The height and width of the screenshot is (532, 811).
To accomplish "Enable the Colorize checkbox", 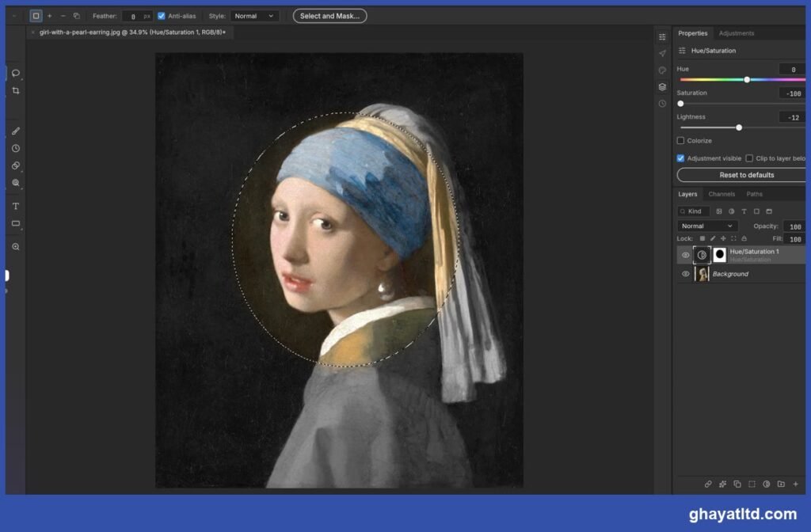I will pyautogui.click(x=680, y=141).
